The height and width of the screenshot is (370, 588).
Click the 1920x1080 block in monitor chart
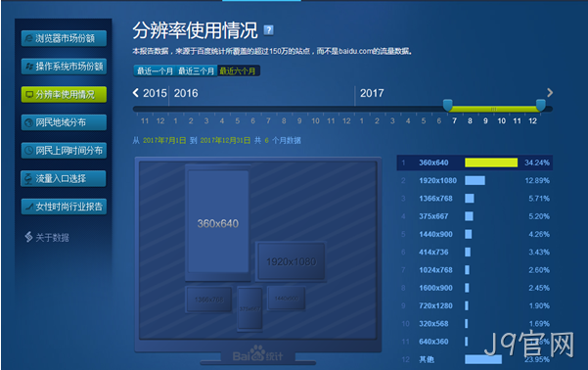click(291, 261)
